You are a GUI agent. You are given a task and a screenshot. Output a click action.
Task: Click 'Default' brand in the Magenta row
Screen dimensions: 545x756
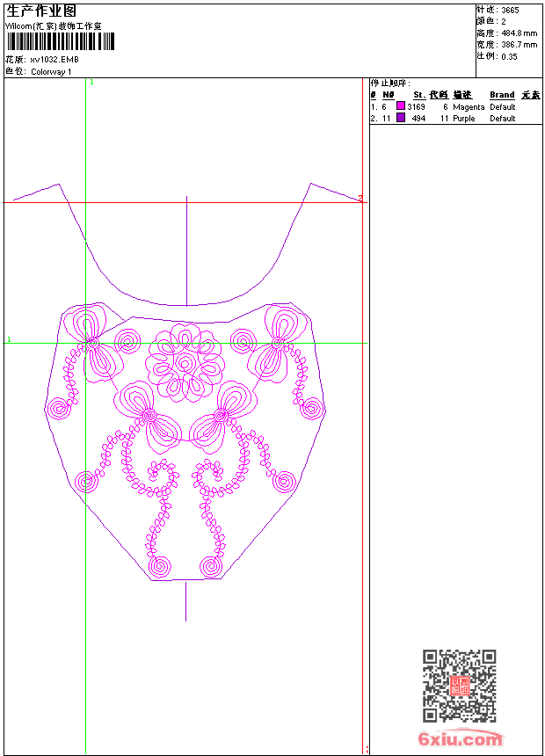coord(503,107)
